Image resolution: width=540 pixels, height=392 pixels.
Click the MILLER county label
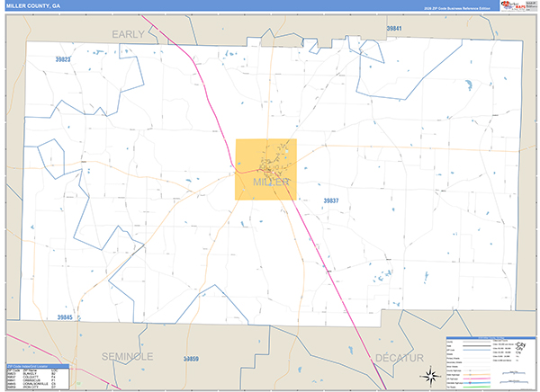tap(271, 182)
